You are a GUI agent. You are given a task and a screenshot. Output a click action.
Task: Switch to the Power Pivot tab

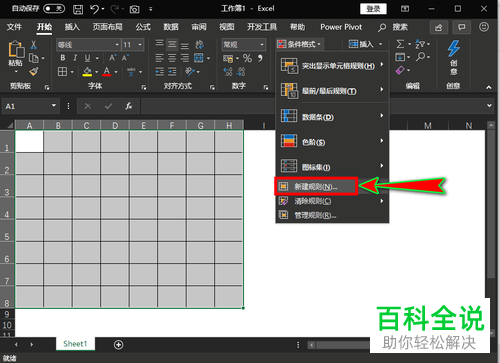pyautogui.click(x=341, y=27)
